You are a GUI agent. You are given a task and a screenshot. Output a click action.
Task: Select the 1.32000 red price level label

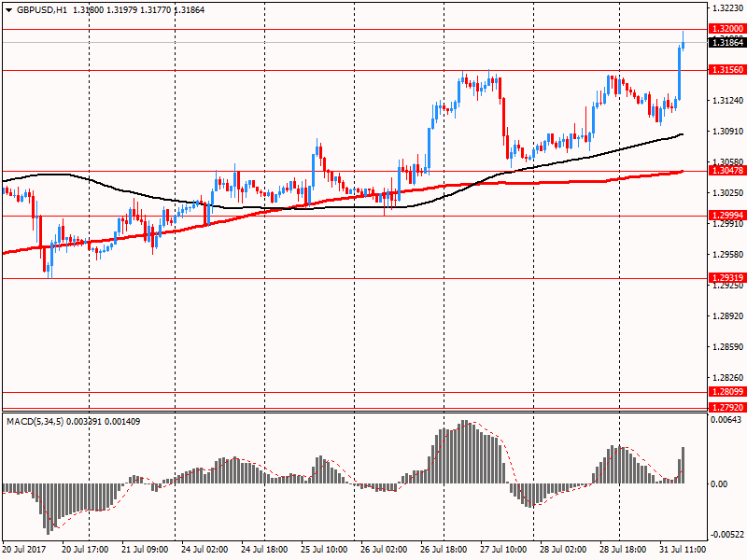[727, 29]
